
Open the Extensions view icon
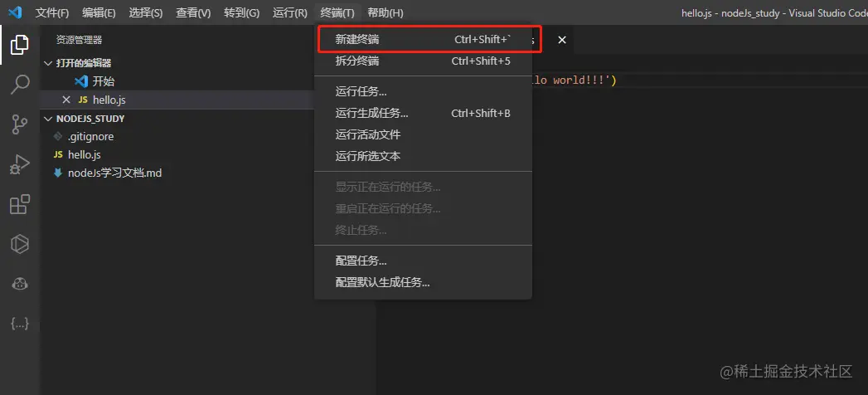pos(19,204)
